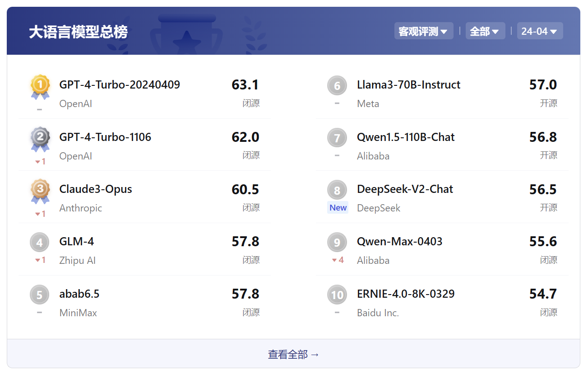Click the rank 10 badge beside ERNIE-4.0-8K-0329
Viewport: 588px width, 370px height.
tap(337, 295)
